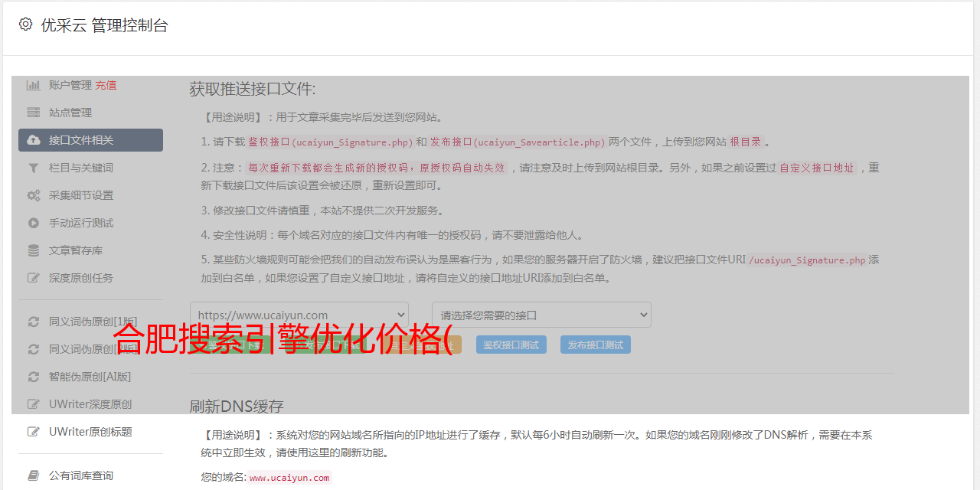Click the book icon for 公有词库查询

[x=34, y=475]
